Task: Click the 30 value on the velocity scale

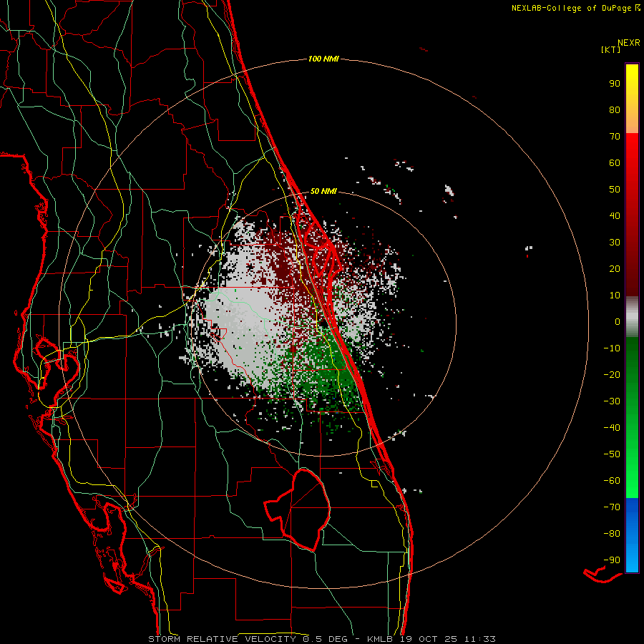Action: coord(615,243)
